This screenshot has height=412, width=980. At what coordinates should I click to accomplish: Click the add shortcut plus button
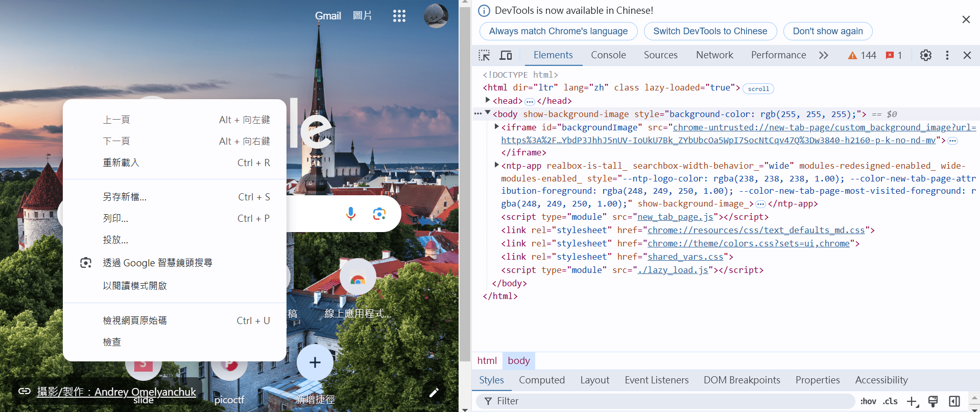pyautogui.click(x=315, y=362)
